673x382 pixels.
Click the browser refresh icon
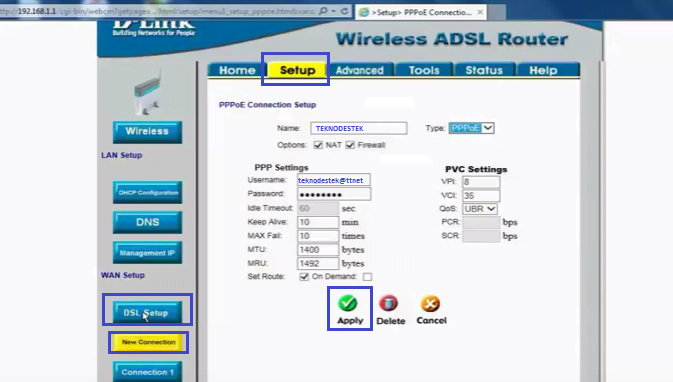coord(344,11)
